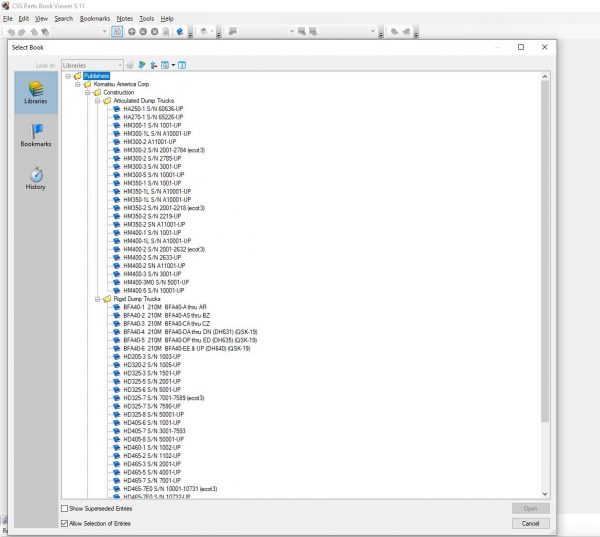This screenshot has width=600, height=537.
Task: Collapse the Construction tree node
Action: click(88, 92)
